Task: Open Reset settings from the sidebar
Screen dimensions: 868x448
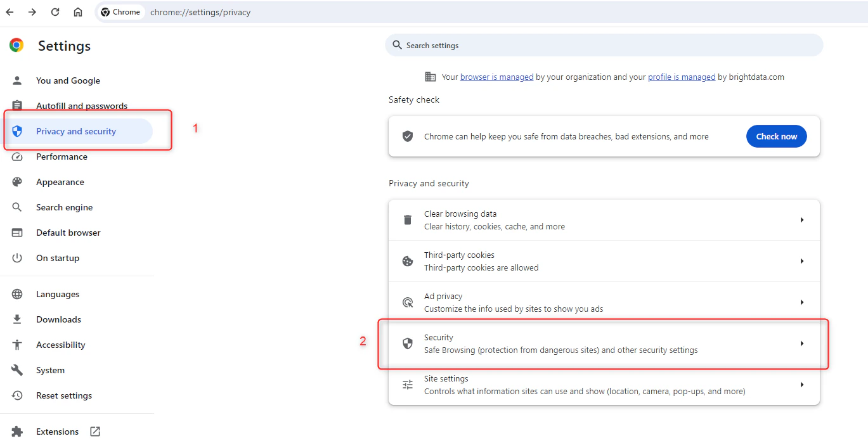Action: click(64, 395)
